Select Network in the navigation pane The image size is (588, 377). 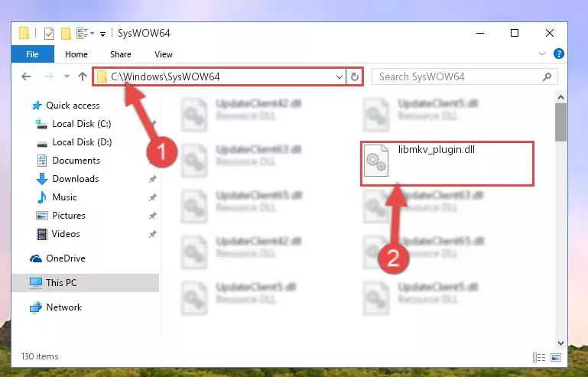pyautogui.click(x=56, y=307)
